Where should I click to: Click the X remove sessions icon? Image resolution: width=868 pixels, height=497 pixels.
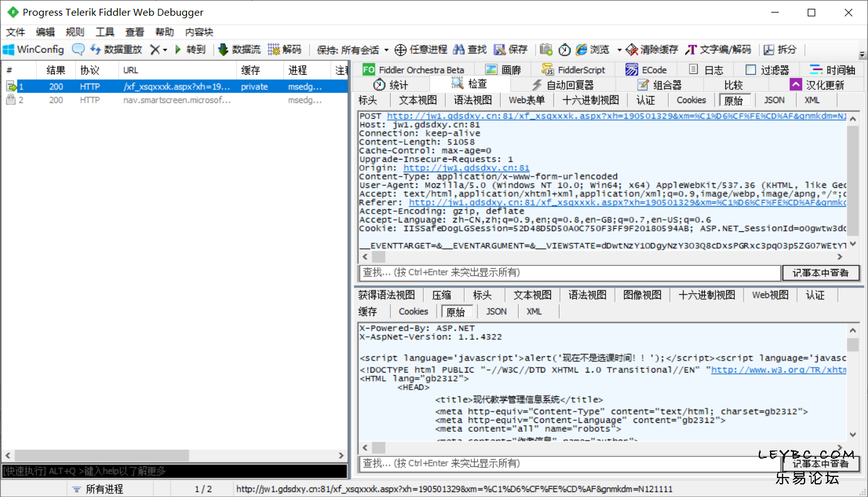(x=155, y=49)
